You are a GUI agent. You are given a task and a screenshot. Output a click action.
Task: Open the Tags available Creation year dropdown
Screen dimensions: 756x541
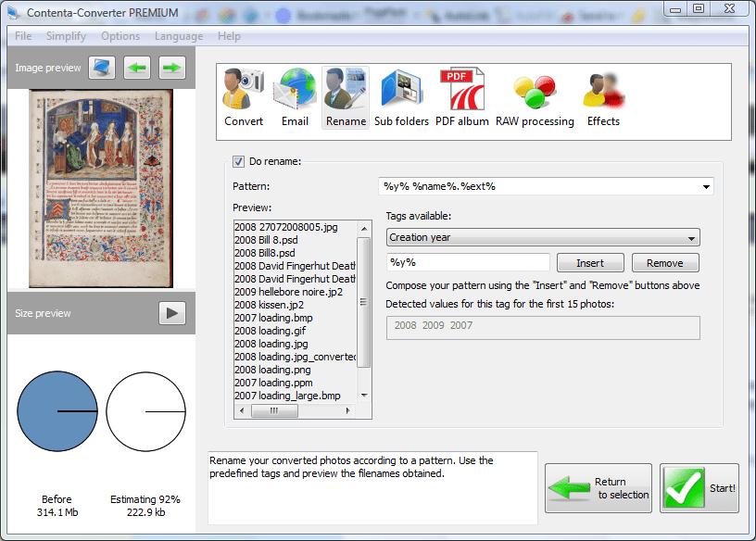[x=543, y=237]
